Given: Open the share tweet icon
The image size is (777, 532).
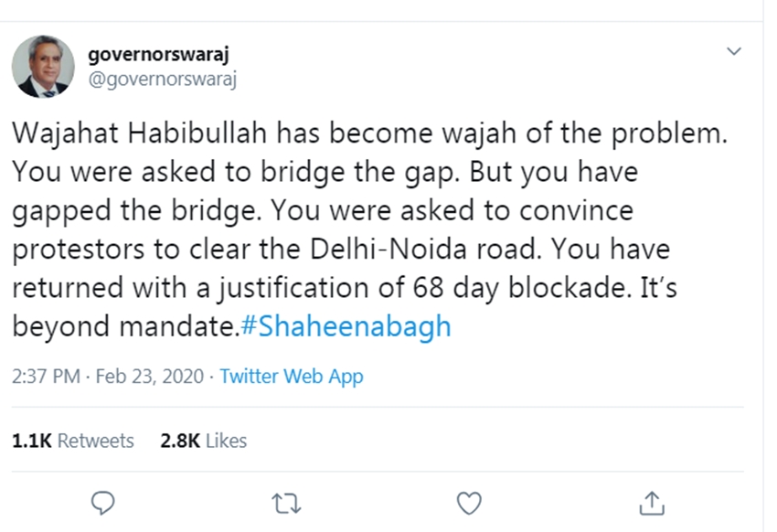Looking at the screenshot, I should coord(651,502).
